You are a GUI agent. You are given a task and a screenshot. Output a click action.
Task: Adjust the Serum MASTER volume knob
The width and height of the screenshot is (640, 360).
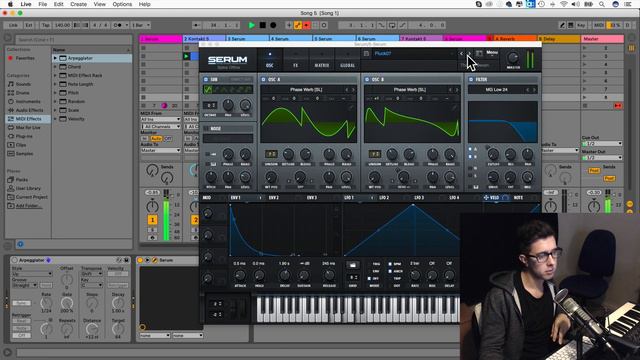point(513,58)
